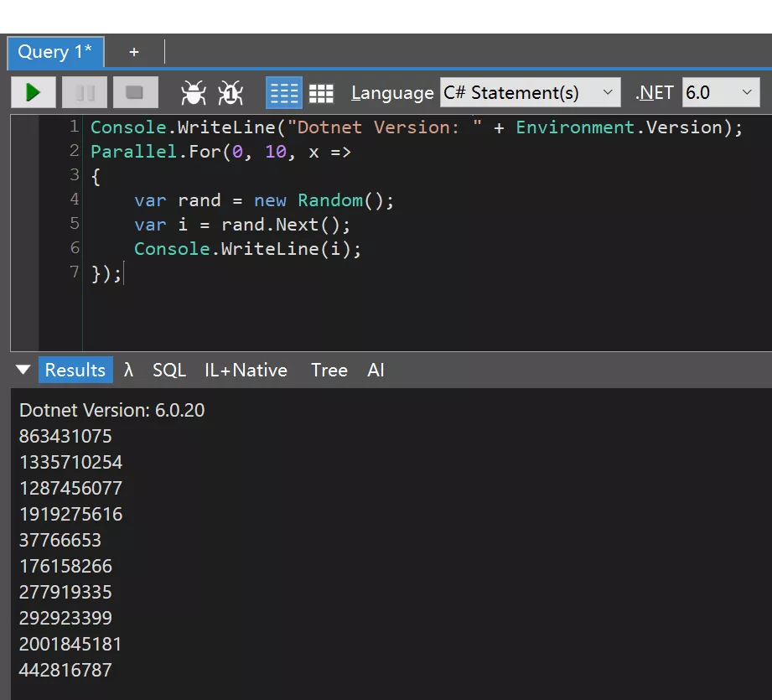Screen dimensions: 772x700
Task: Switch to the Tree tab
Action: (x=329, y=370)
